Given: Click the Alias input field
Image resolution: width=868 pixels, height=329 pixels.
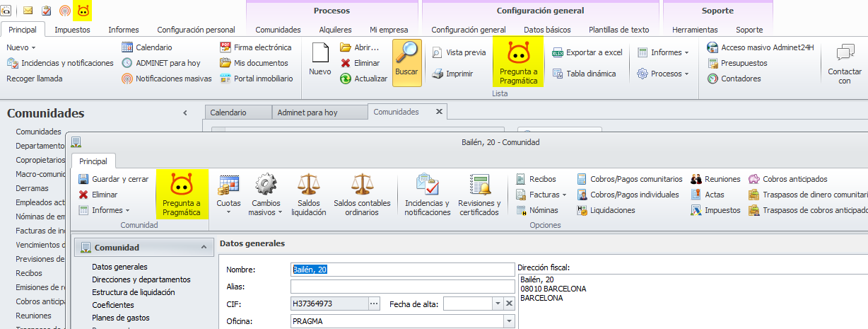Looking at the screenshot, I should [x=401, y=287].
